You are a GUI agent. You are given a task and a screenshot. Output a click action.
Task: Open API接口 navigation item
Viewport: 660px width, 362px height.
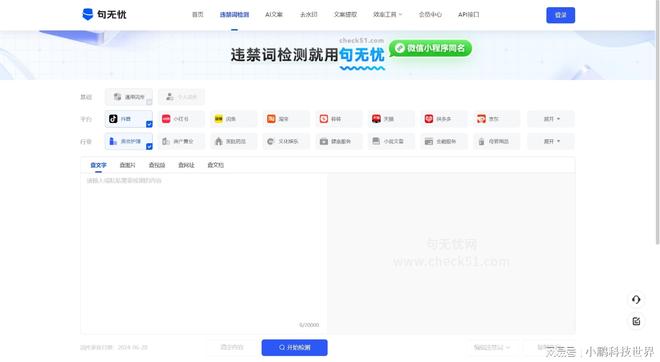[468, 14]
